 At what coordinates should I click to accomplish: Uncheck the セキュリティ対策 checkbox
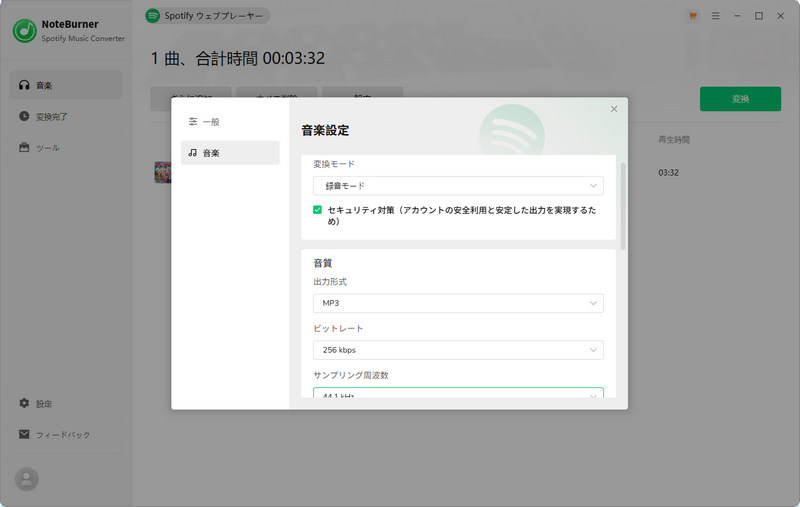tap(317, 210)
